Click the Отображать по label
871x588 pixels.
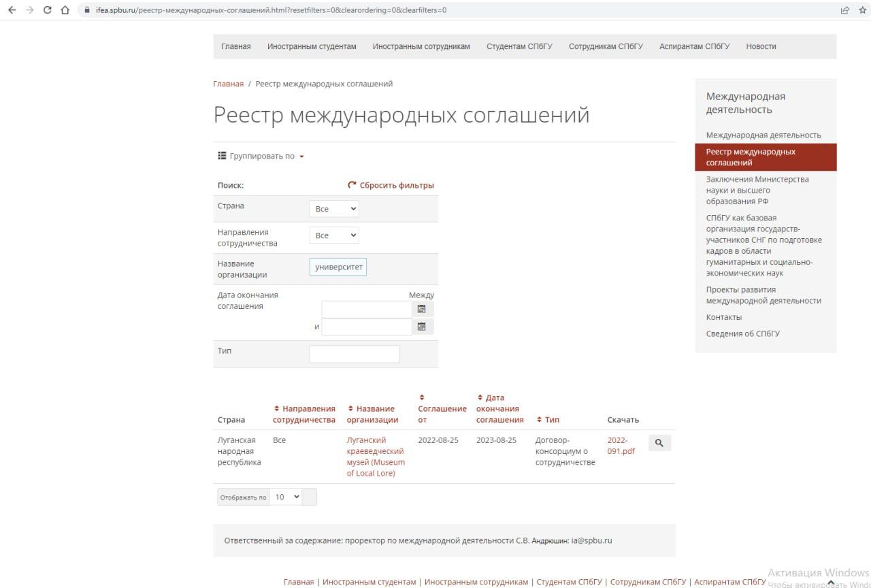click(x=244, y=497)
